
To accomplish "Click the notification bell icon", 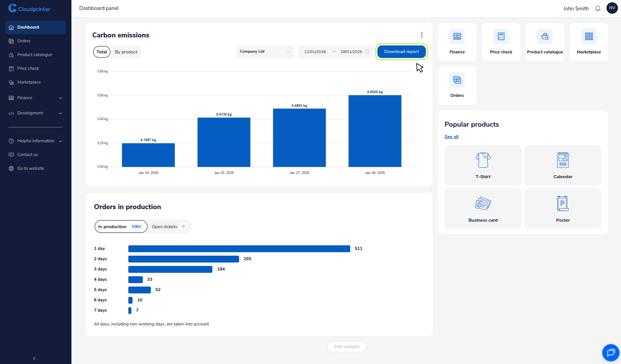I will coord(597,8).
